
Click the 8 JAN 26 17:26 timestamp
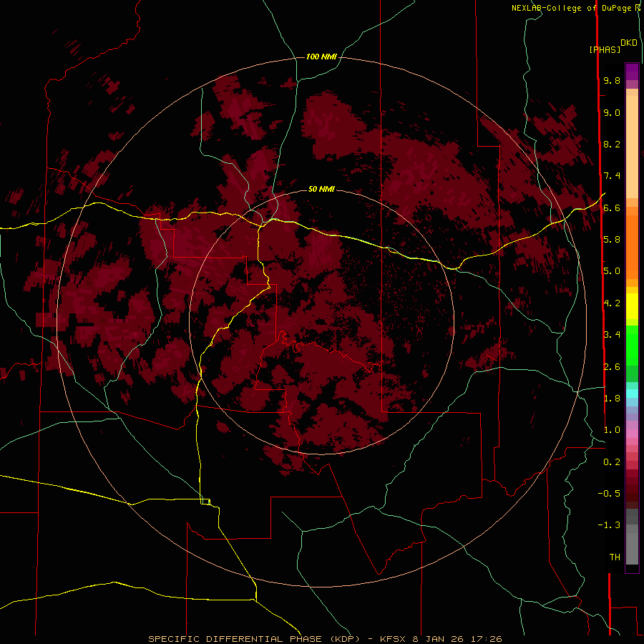[457, 639]
